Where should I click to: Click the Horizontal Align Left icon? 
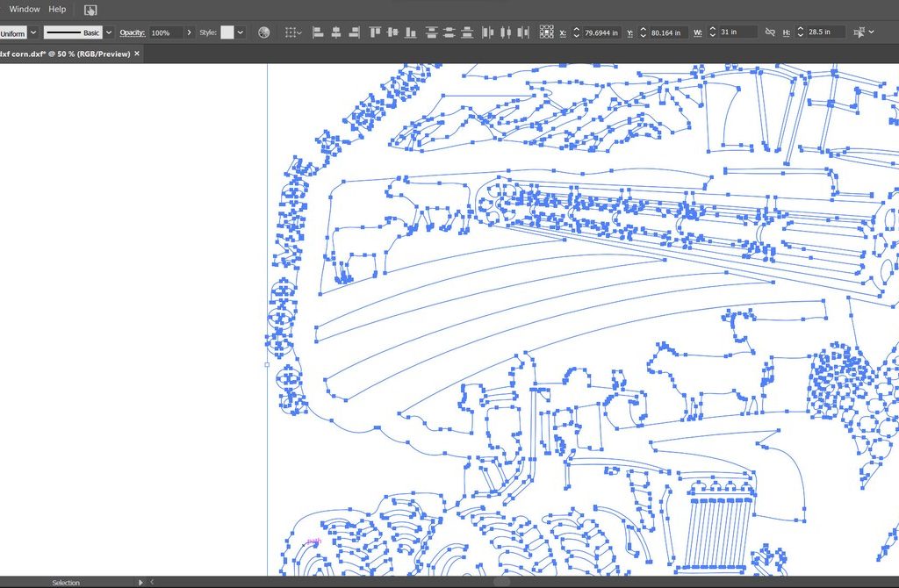[318, 32]
